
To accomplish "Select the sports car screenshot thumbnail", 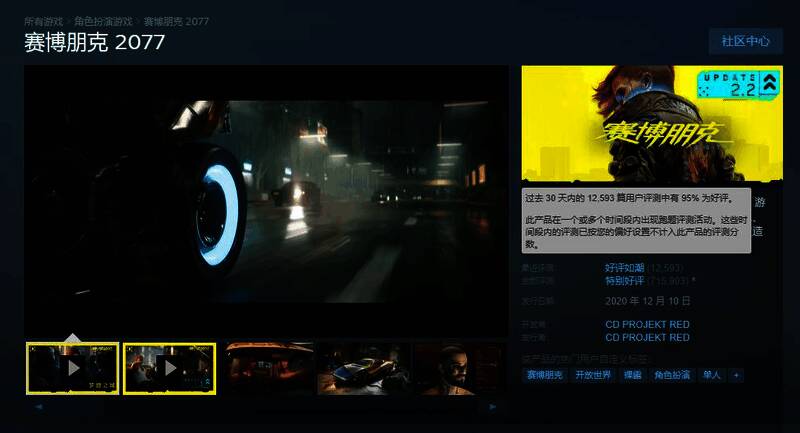I will (x=363, y=368).
